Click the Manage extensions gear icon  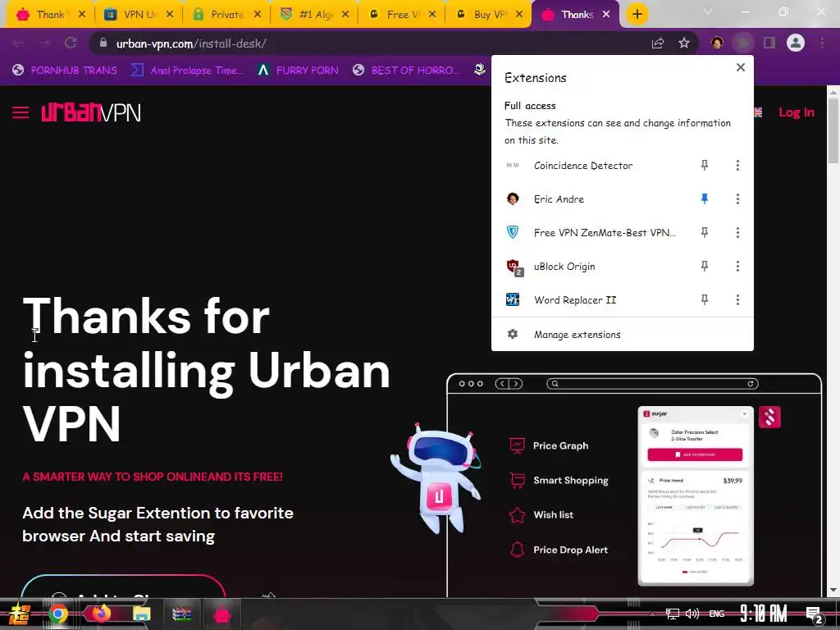pos(513,335)
